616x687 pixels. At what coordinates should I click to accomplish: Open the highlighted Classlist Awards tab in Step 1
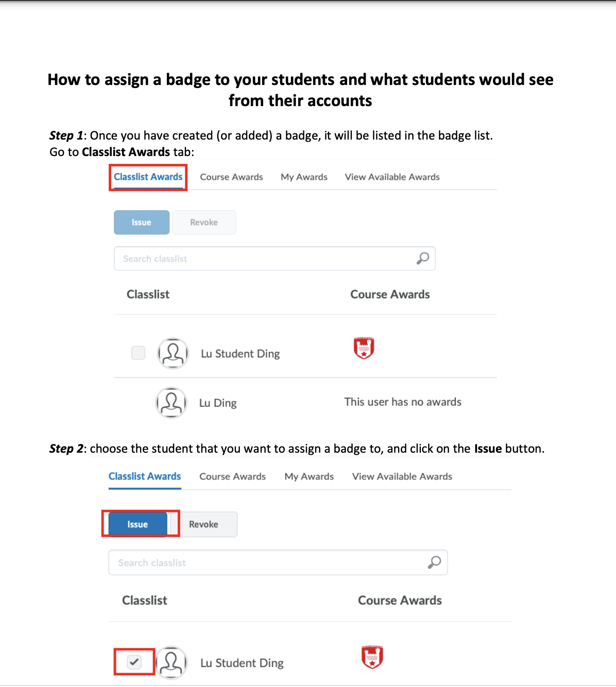pos(148,177)
